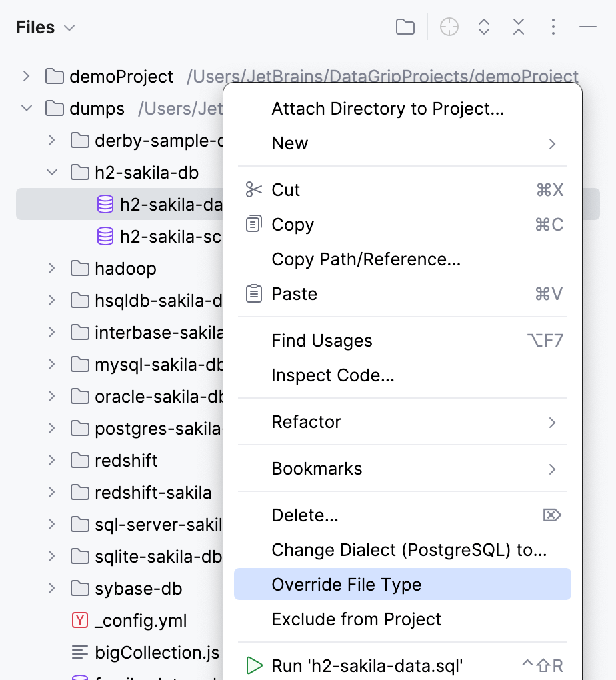Select Exclude from Project
The width and height of the screenshot is (616, 680).
(x=356, y=619)
